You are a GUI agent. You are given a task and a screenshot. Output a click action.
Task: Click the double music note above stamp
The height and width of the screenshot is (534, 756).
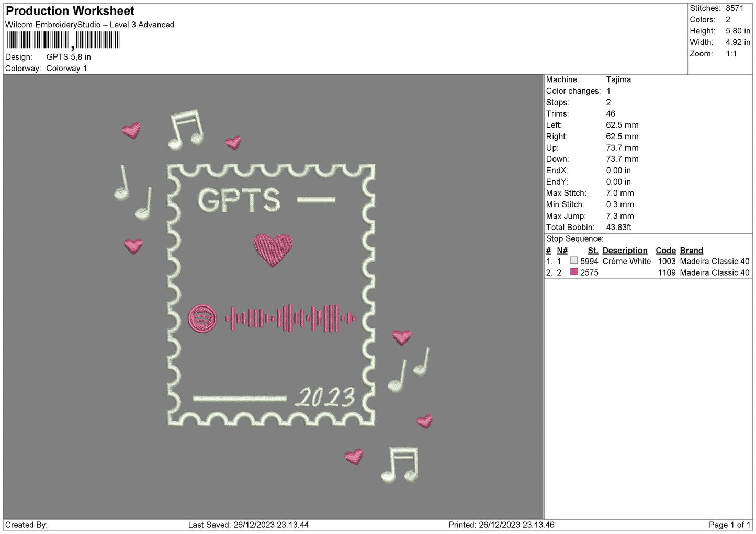point(186,130)
